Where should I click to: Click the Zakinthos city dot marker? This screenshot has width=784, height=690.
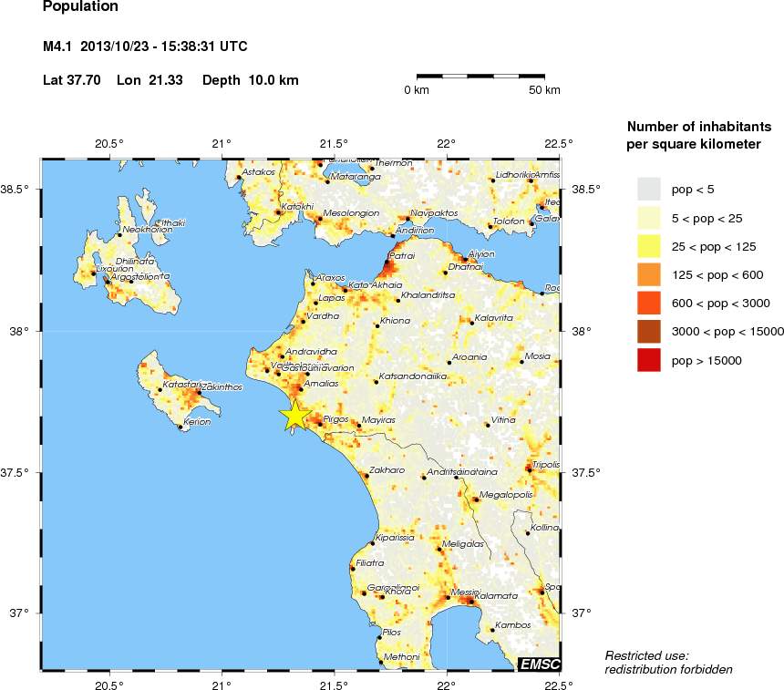tap(198, 392)
